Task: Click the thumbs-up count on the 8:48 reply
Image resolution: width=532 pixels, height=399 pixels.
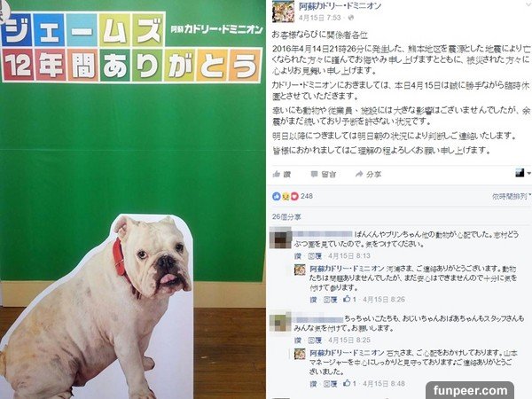Action: (x=349, y=383)
